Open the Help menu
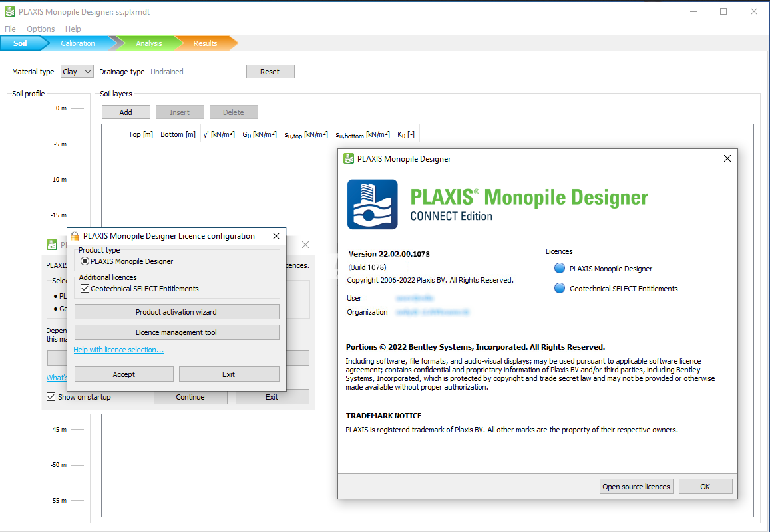Viewport: 770px width, 532px height. point(73,29)
